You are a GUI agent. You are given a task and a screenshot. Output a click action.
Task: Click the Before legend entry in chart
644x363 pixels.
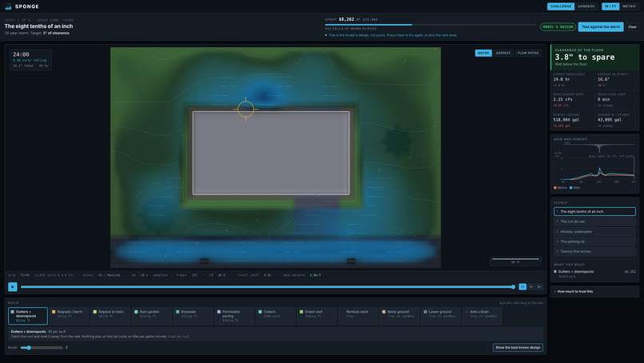560,188
